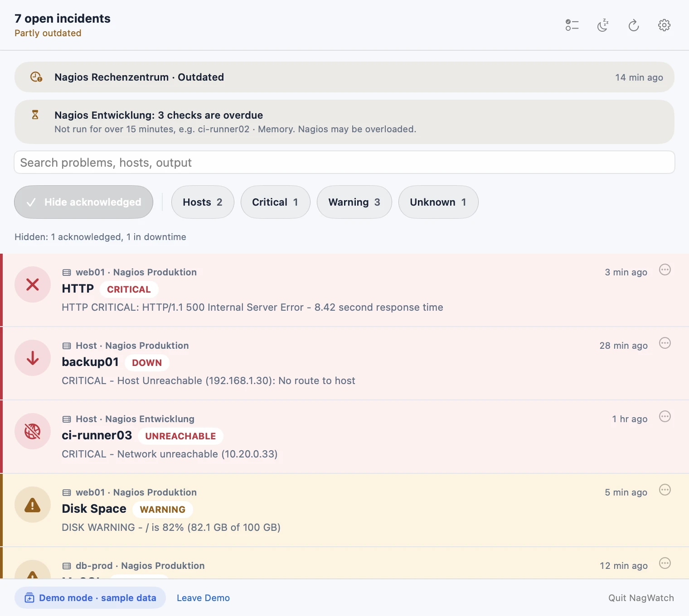Select the DOWN badge on backup01
The height and width of the screenshot is (616, 689).
click(147, 363)
